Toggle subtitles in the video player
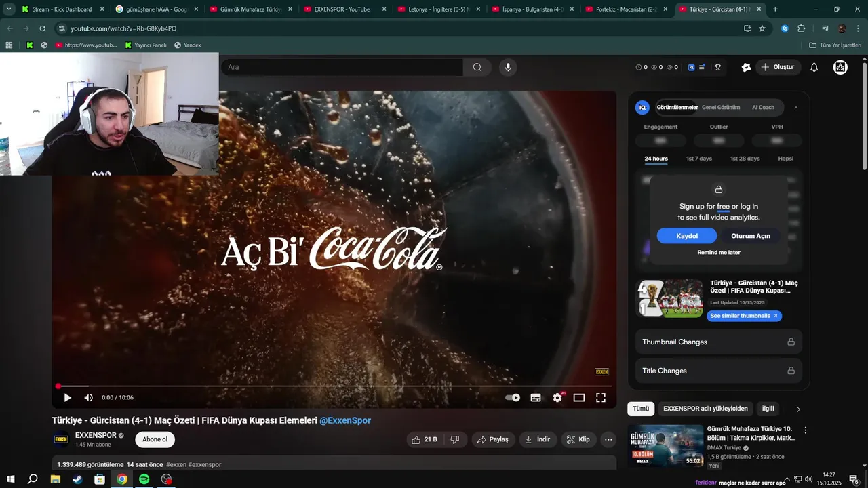The width and height of the screenshot is (868, 488). tap(536, 398)
